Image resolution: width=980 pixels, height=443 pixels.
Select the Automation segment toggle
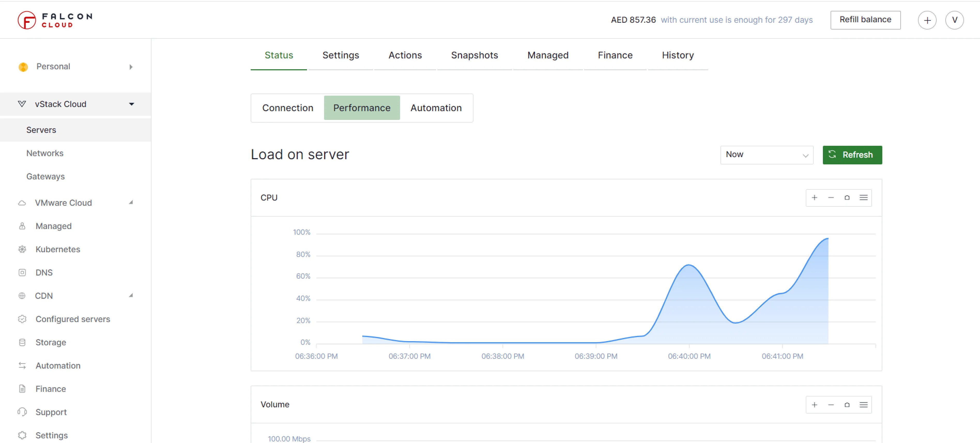[435, 108]
